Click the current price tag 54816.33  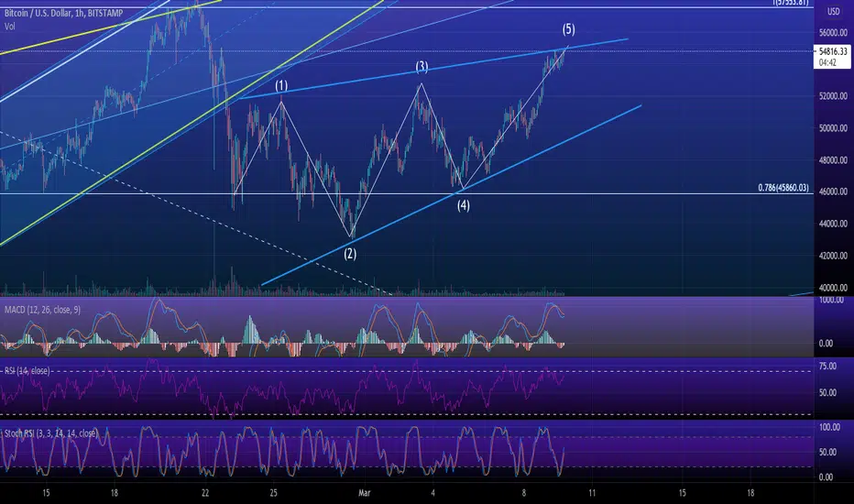click(x=833, y=51)
